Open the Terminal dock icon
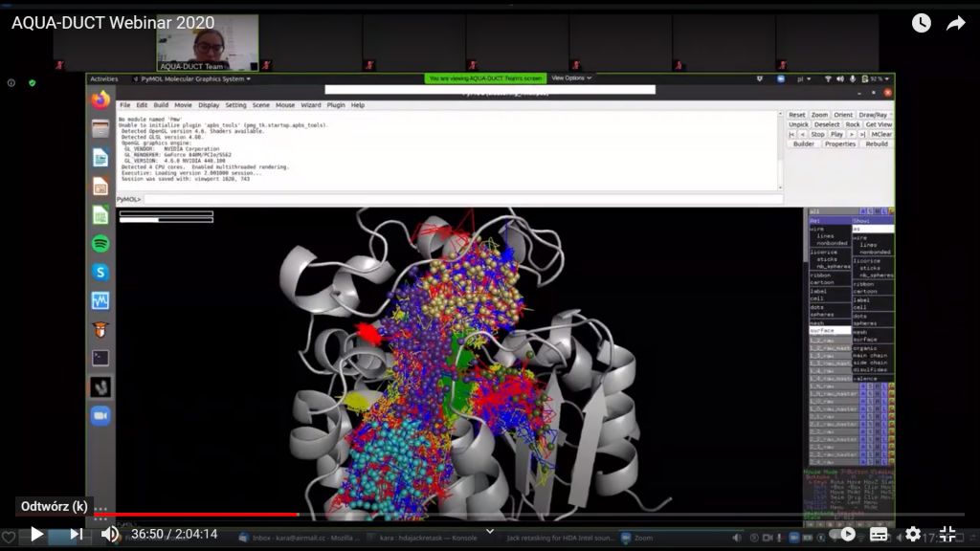Viewport: 980px width, 551px height. click(x=100, y=358)
